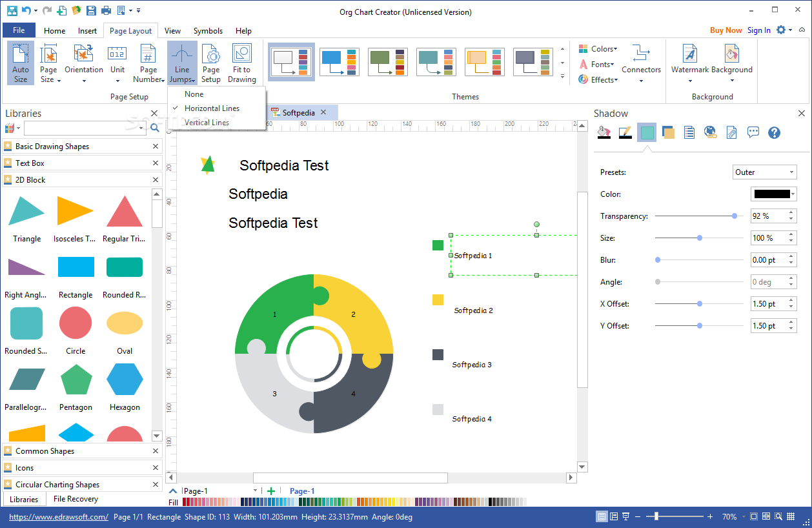Open the Watermark options

[690, 63]
